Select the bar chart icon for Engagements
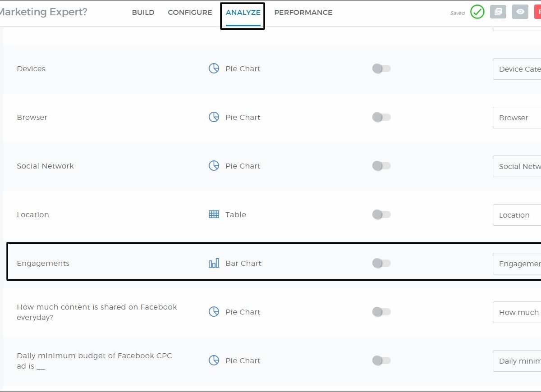The height and width of the screenshot is (392, 541). [214, 263]
